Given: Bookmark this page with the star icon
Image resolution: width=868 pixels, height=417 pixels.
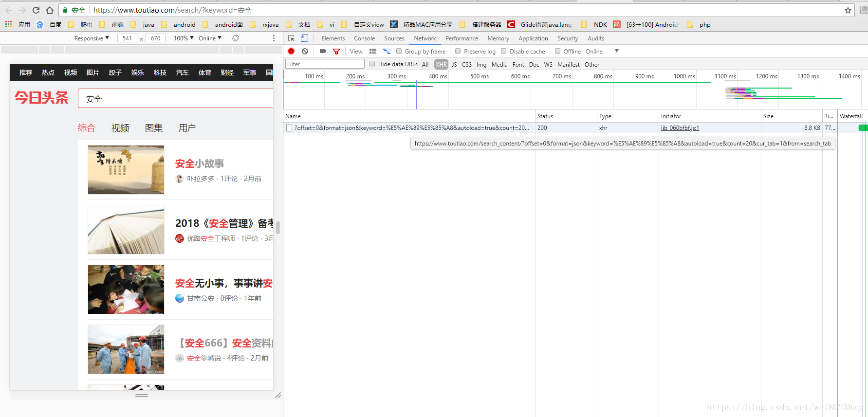Looking at the screenshot, I should 848,10.
